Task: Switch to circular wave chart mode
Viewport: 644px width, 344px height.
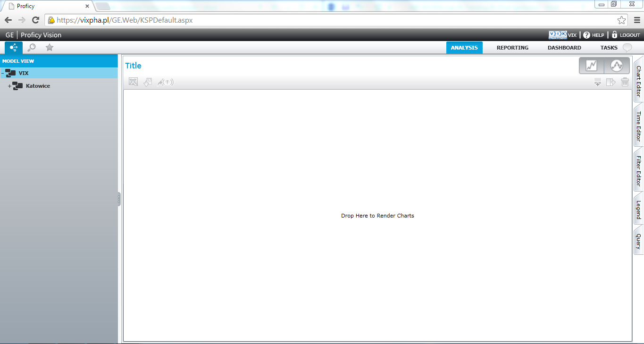Action: [x=617, y=66]
